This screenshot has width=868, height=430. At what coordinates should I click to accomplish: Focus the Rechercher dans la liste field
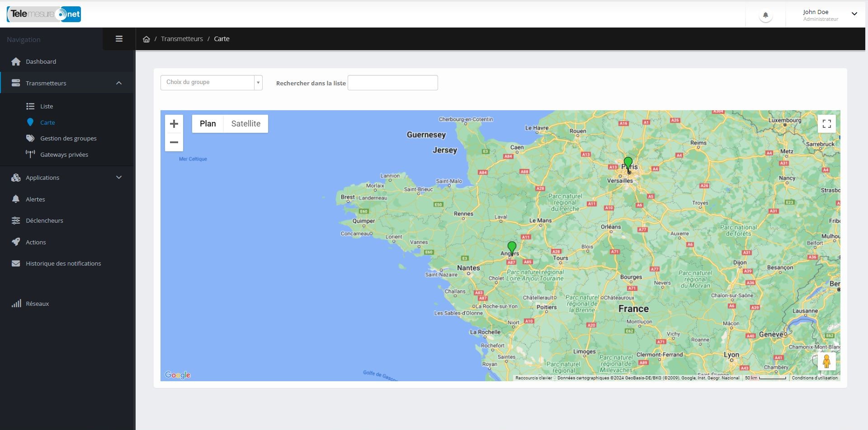392,83
